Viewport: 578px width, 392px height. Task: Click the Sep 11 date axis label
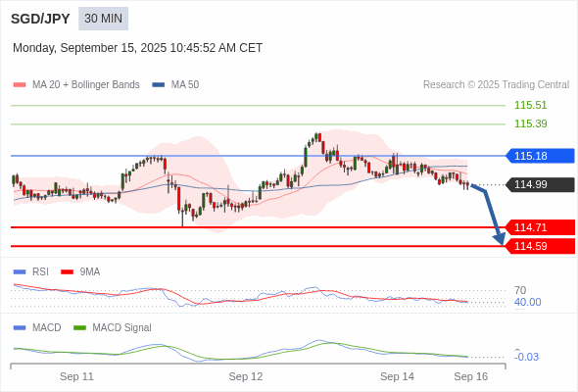[x=76, y=376]
